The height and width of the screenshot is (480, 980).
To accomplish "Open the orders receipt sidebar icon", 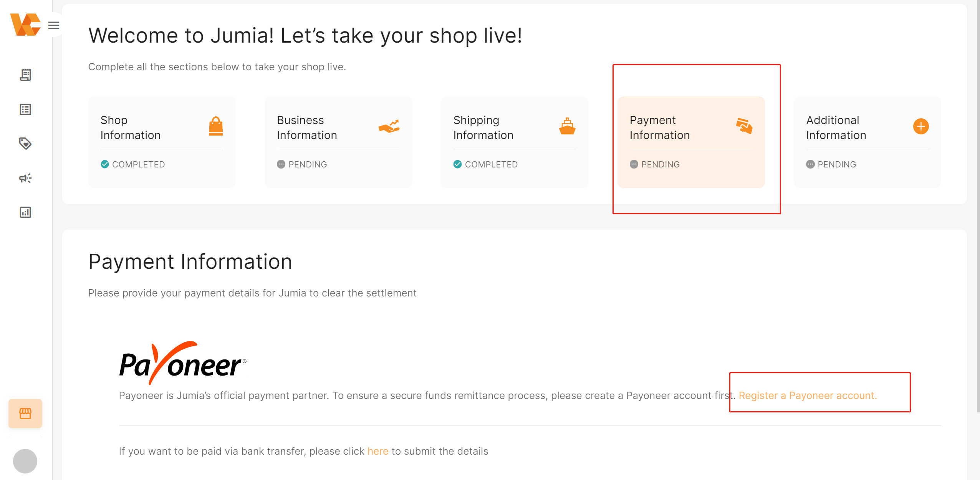I will coord(25,75).
